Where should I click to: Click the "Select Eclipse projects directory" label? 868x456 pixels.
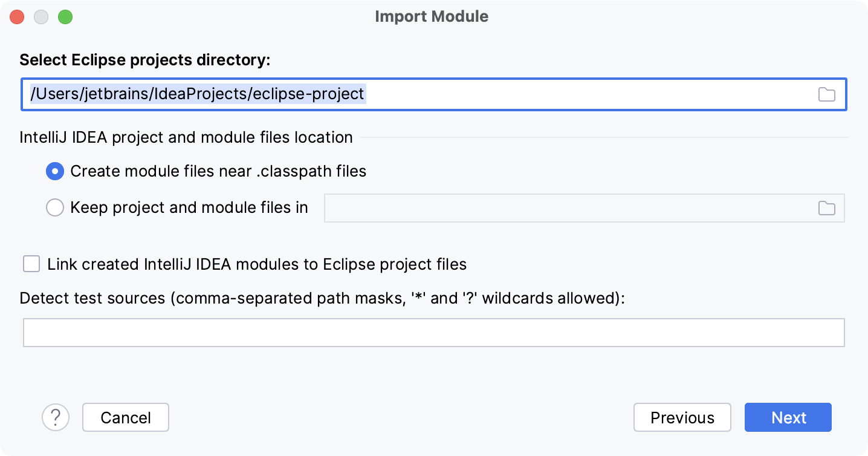tap(146, 60)
